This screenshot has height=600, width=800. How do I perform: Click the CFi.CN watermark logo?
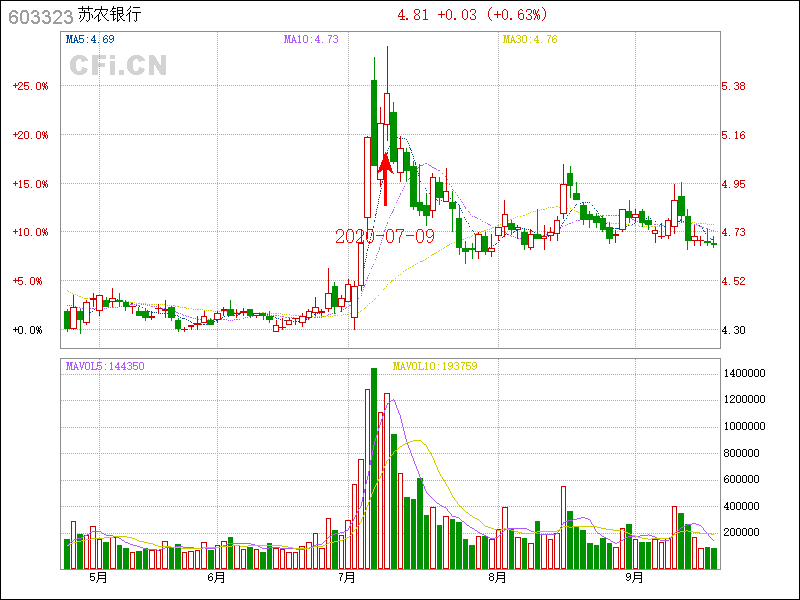[x=118, y=66]
